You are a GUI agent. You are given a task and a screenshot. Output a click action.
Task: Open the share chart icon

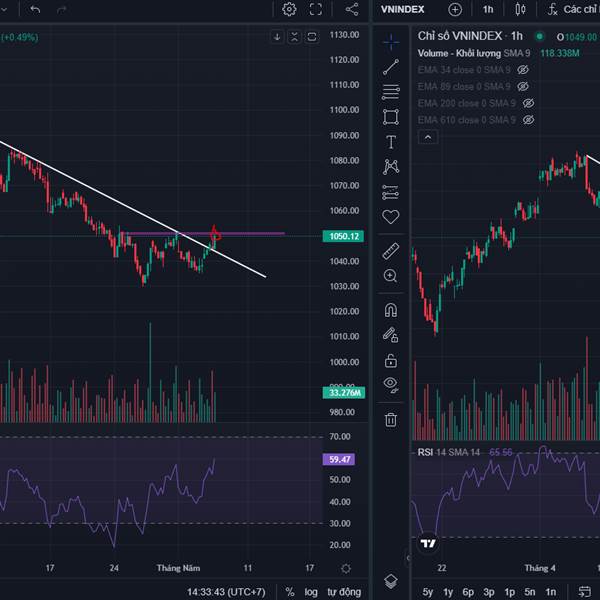point(352,9)
